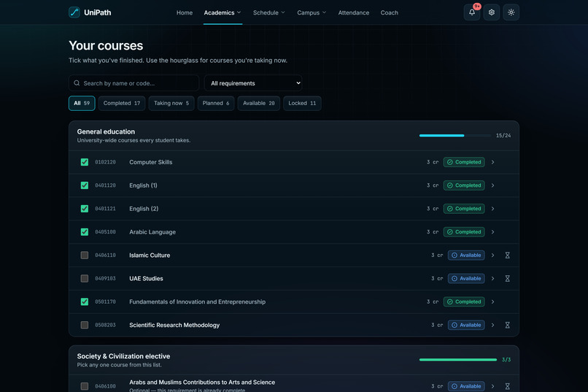Expand the Computer Skills row chevron
The image size is (588, 392).
coord(492,162)
